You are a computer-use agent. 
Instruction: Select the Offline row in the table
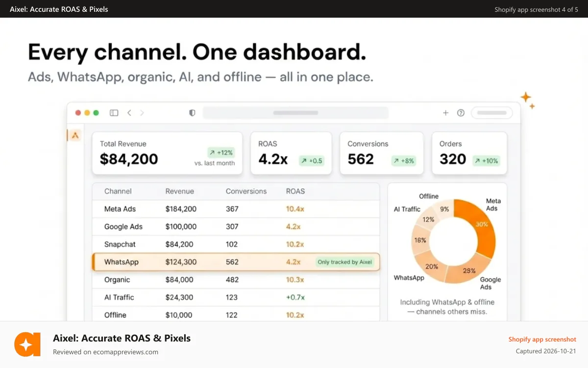point(236,315)
